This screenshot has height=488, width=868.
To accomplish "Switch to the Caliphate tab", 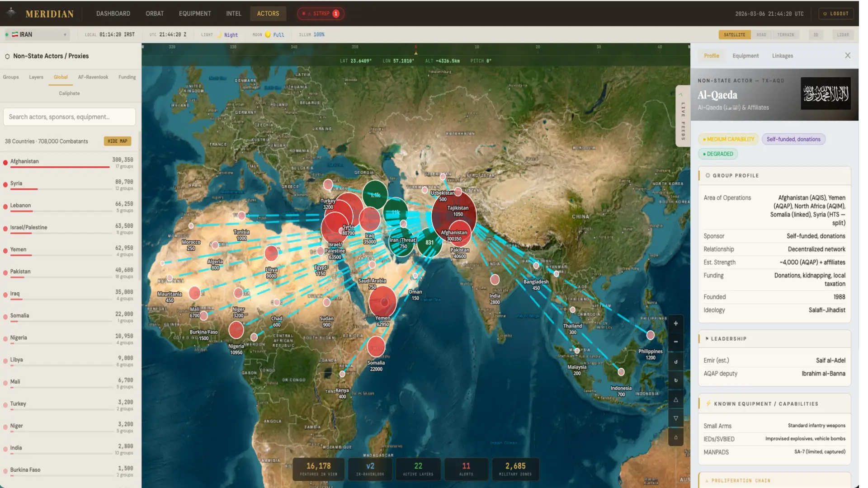I will 69,94.
